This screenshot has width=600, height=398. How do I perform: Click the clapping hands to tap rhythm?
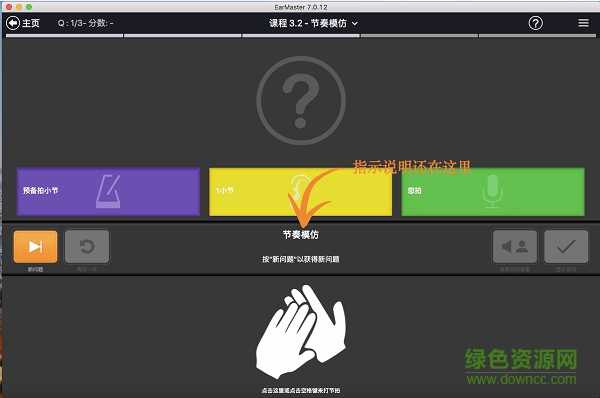tap(301, 331)
